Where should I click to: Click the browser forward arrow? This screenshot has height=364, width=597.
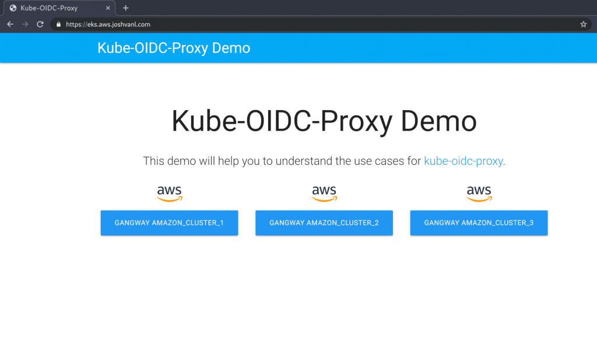coord(25,24)
